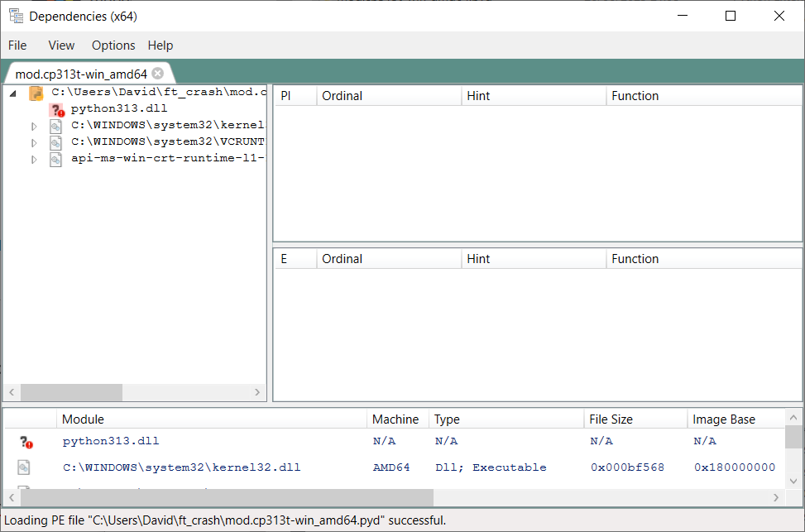Click the DLL icon beside api-ms-win-crt-runtime entry
805x532 pixels.
click(55, 160)
